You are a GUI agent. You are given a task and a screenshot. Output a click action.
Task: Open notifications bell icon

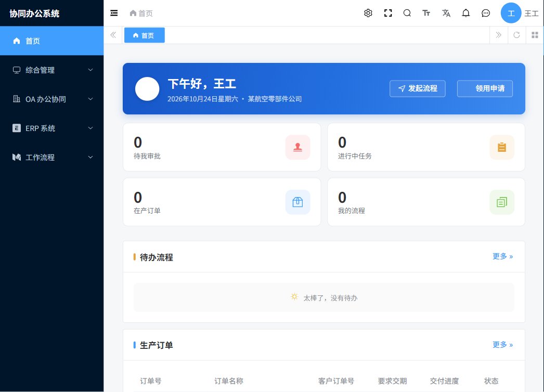click(x=466, y=13)
